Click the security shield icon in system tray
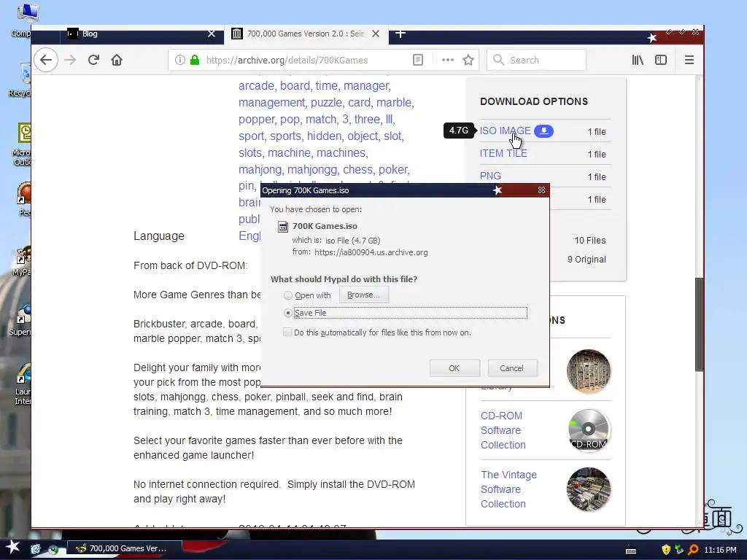 (666, 550)
